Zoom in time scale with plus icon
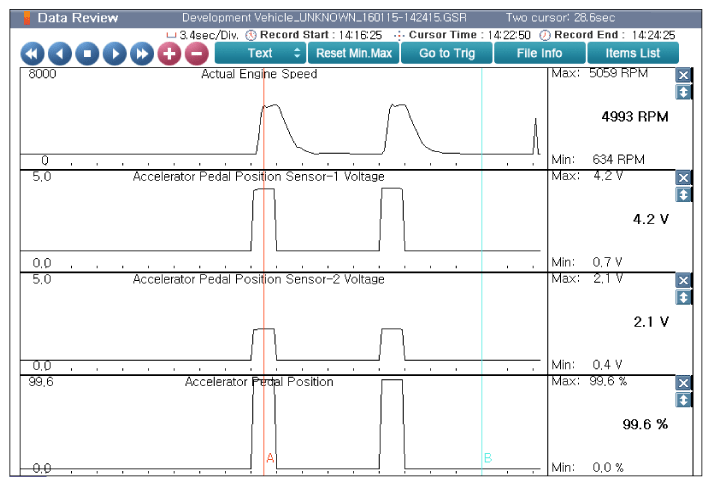 click(169, 53)
